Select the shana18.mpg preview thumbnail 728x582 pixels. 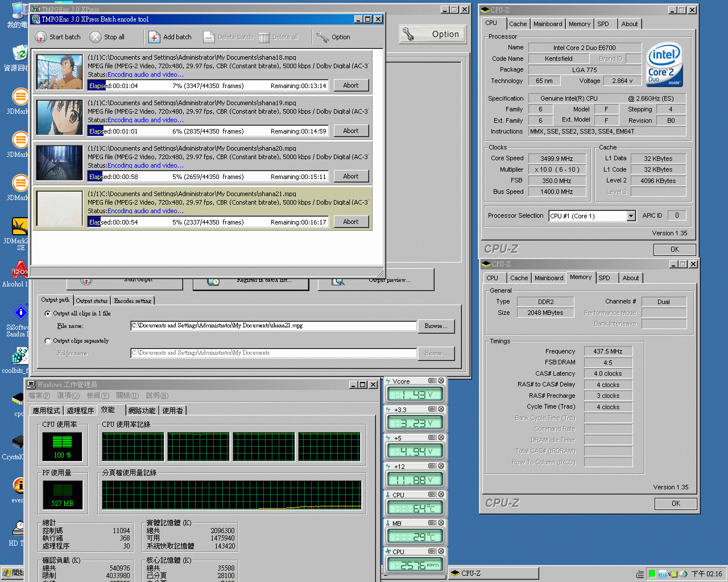pyautogui.click(x=60, y=72)
